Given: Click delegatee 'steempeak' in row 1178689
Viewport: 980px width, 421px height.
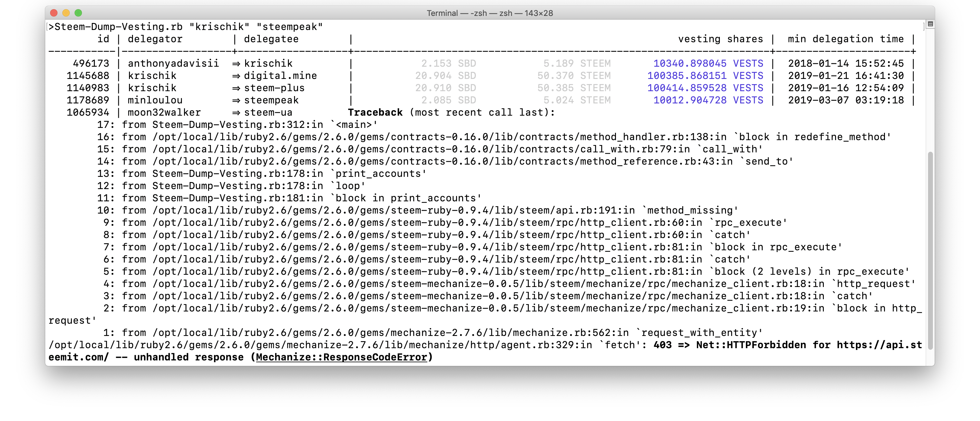Looking at the screenshot, I should point(271,100).
